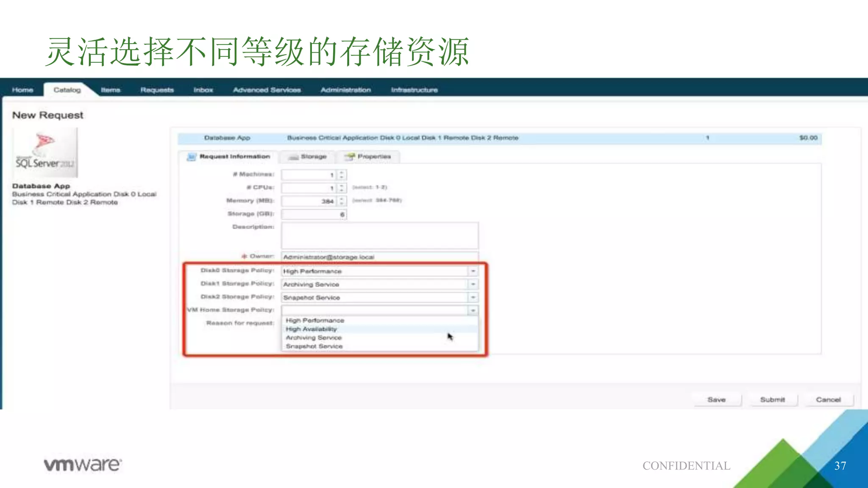
Task: Click the Request Information tab icon
Action: (x=192, y=157)
